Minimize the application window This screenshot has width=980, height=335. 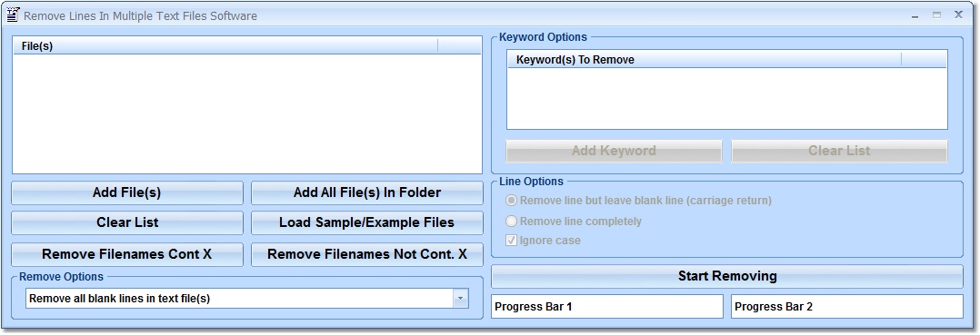tap(915, 15)
